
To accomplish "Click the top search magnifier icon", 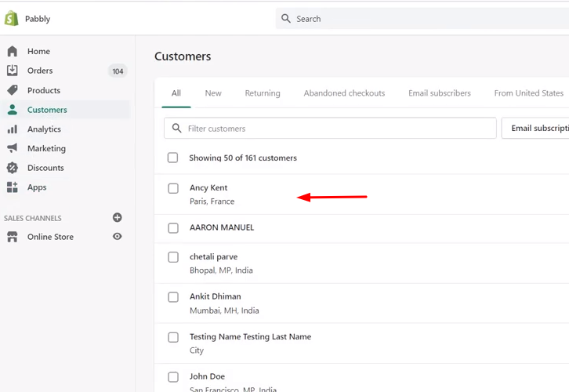I will pyautogui.click(x=286, y=19).
